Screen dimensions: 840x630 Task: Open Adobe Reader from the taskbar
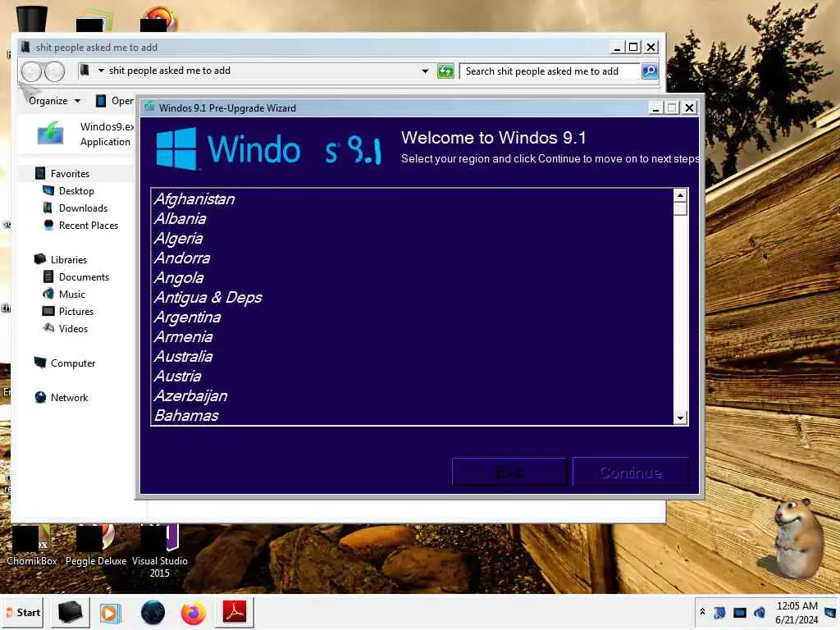(235, 612)
